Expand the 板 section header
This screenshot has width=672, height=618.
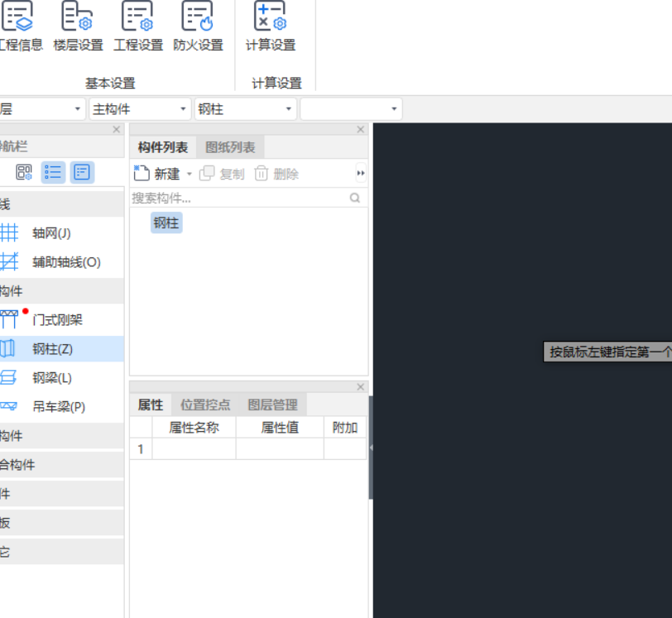(x=62, y=522)
